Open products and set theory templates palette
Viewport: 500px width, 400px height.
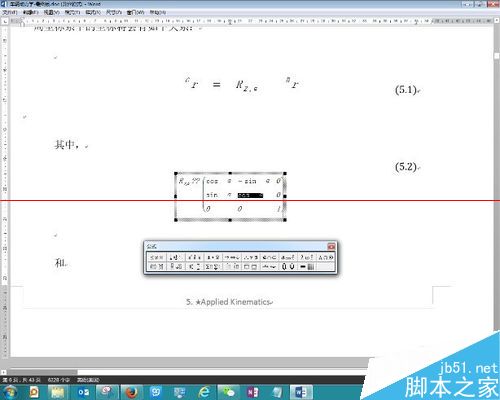[x=289, y=266]
